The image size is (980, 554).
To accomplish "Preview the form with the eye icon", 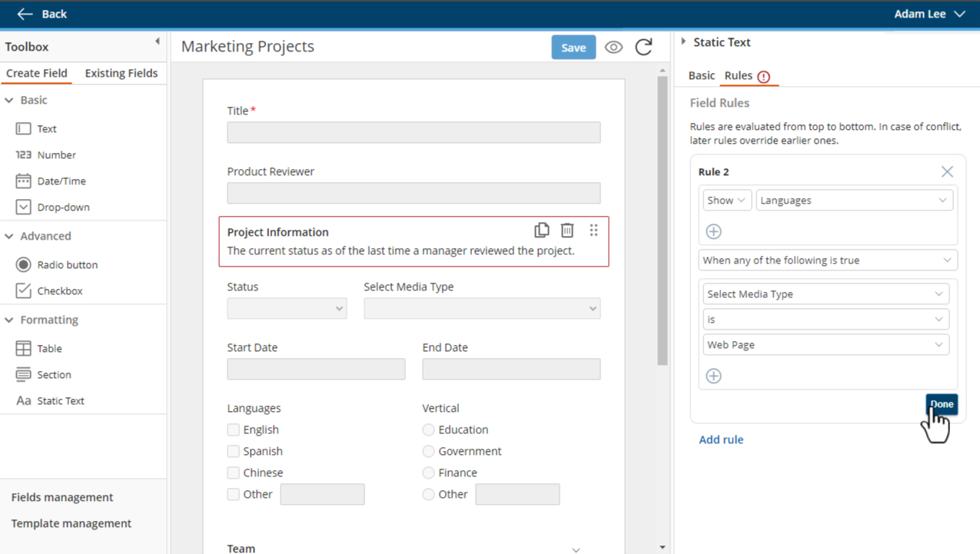I will coord(613,48).
